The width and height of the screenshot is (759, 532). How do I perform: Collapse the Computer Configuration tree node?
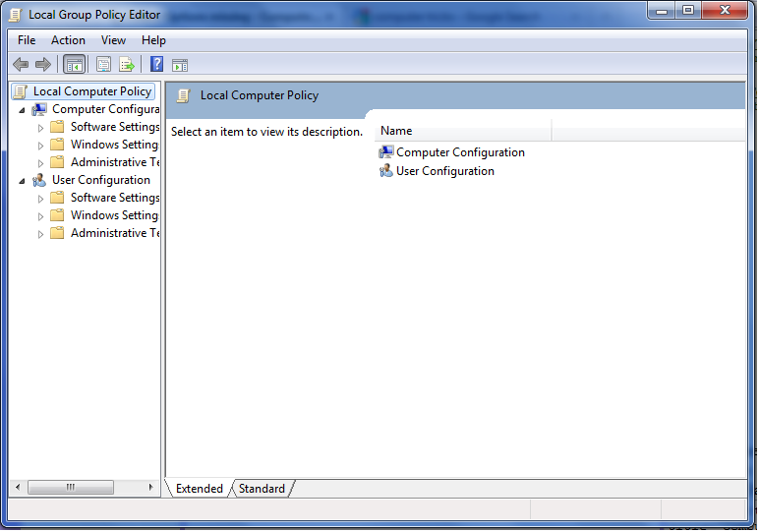click(22, 110)
